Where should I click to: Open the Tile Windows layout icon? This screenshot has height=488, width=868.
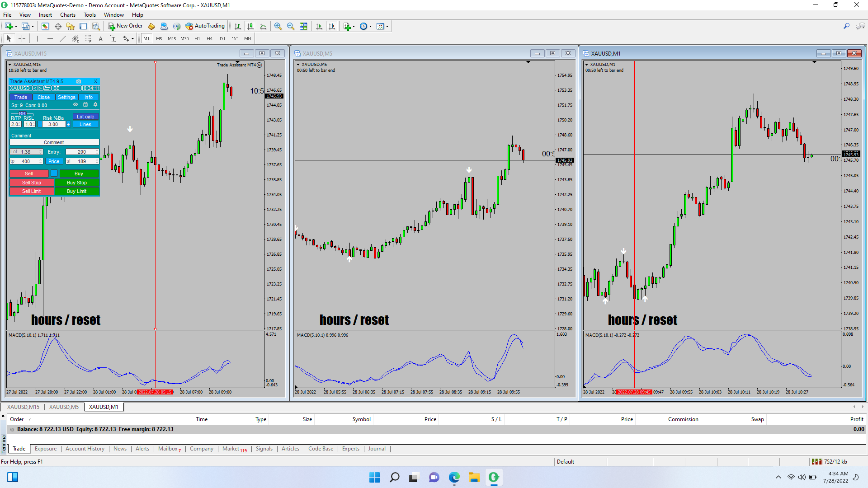coord(303,26)
